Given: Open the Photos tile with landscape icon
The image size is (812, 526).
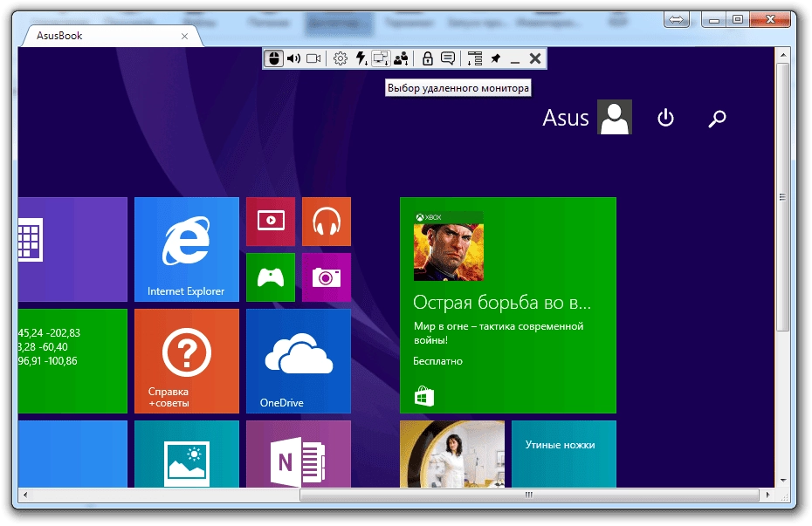Looking at the screenshot, I should click(187, 454).
